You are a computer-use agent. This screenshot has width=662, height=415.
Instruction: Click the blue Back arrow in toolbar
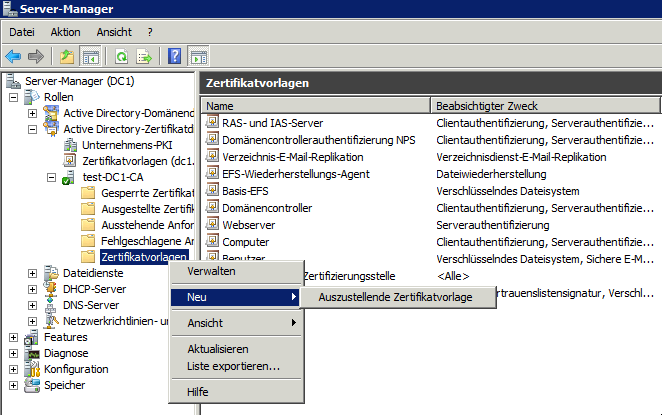point(14,56)
